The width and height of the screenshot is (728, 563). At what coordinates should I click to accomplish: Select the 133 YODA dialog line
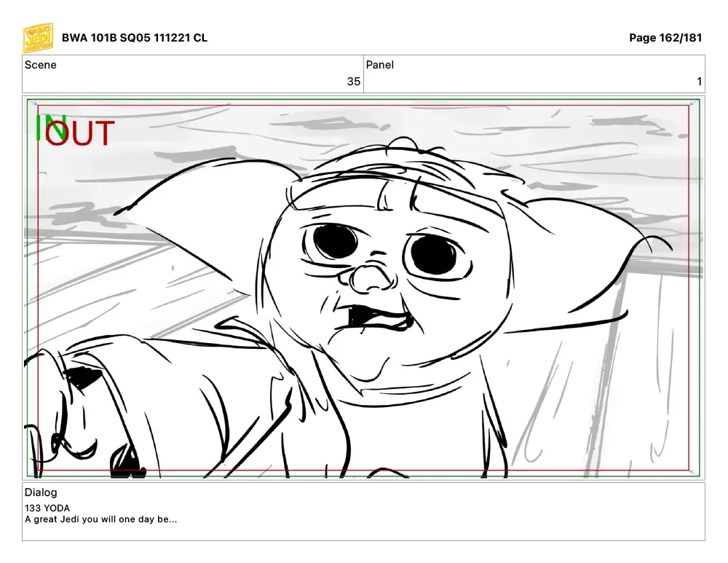pyautogui.click(x=47, y=508)
